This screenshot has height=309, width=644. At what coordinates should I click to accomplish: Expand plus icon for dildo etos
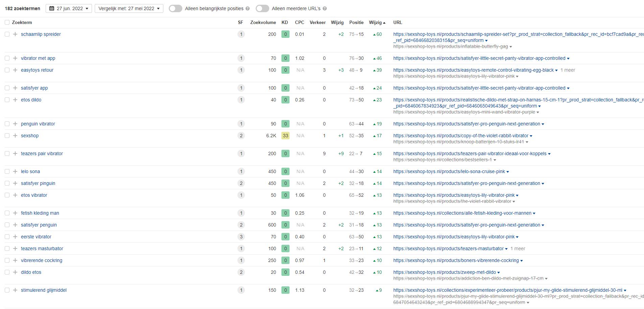[15, 272]
